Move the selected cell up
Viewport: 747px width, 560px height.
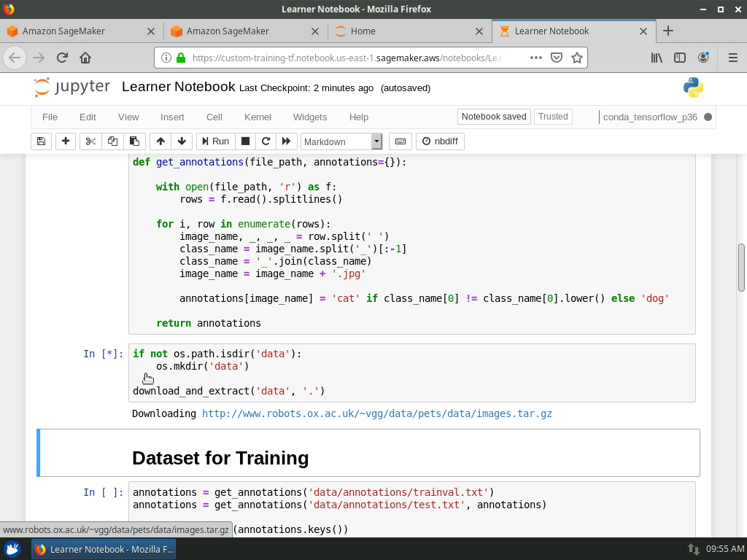[160, 141]
